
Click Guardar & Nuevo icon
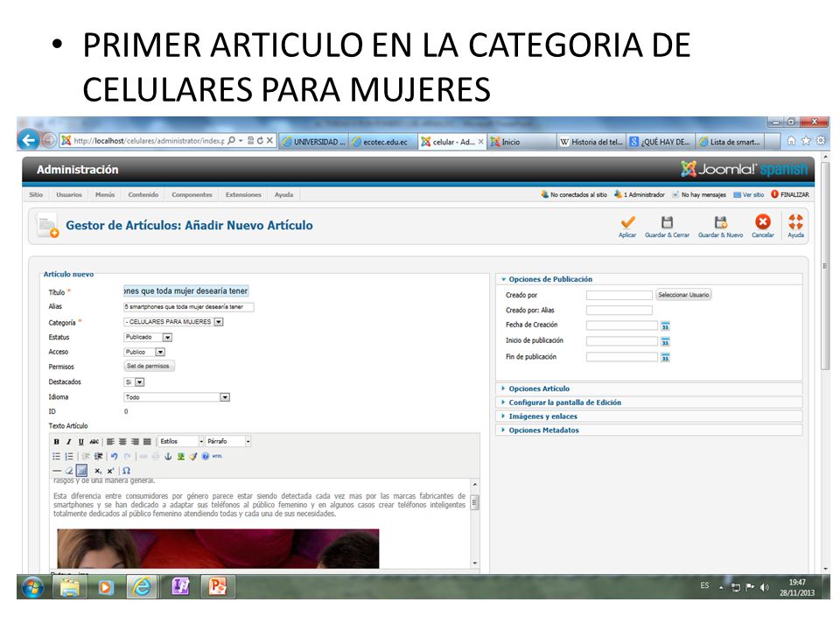720,226
